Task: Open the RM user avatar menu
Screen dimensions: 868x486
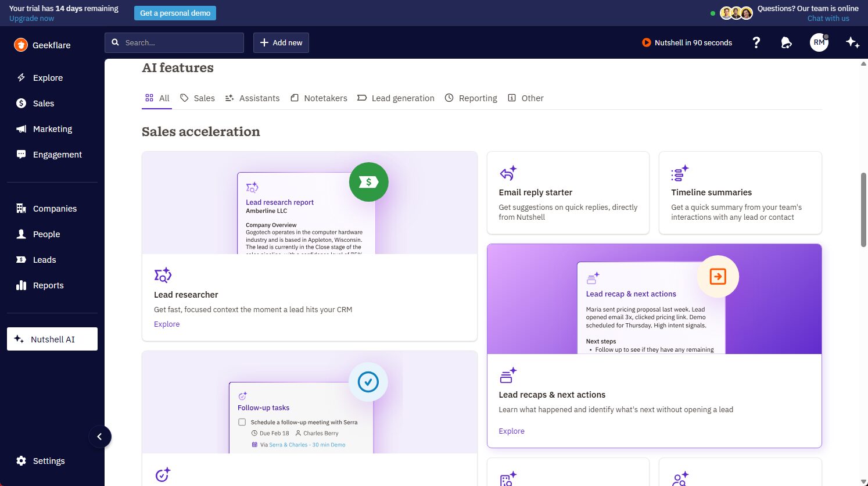Action: click(819, 42)
